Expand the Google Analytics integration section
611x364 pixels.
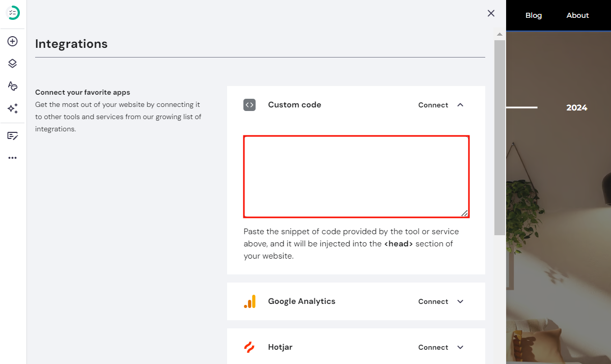[460, 301]
